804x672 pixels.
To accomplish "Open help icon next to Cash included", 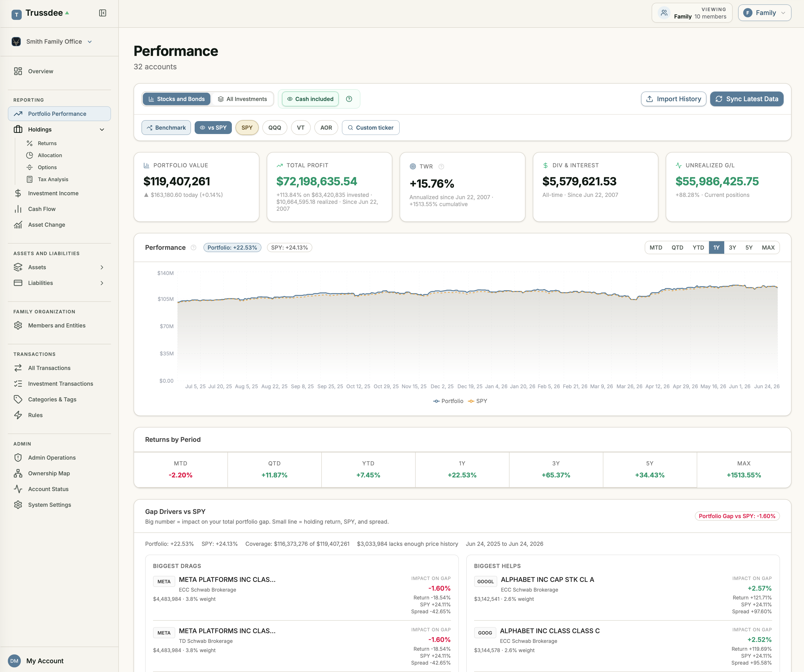I will coord(349,99).
